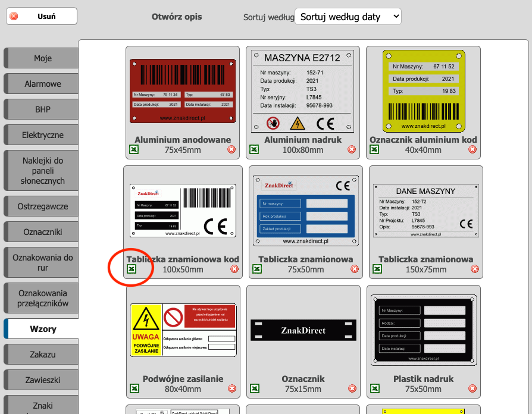Click Excel icon under Tabliczka znamionowa 150x75mm
The width and height of the screenshot is (532, 414).
tap(377, 269)
